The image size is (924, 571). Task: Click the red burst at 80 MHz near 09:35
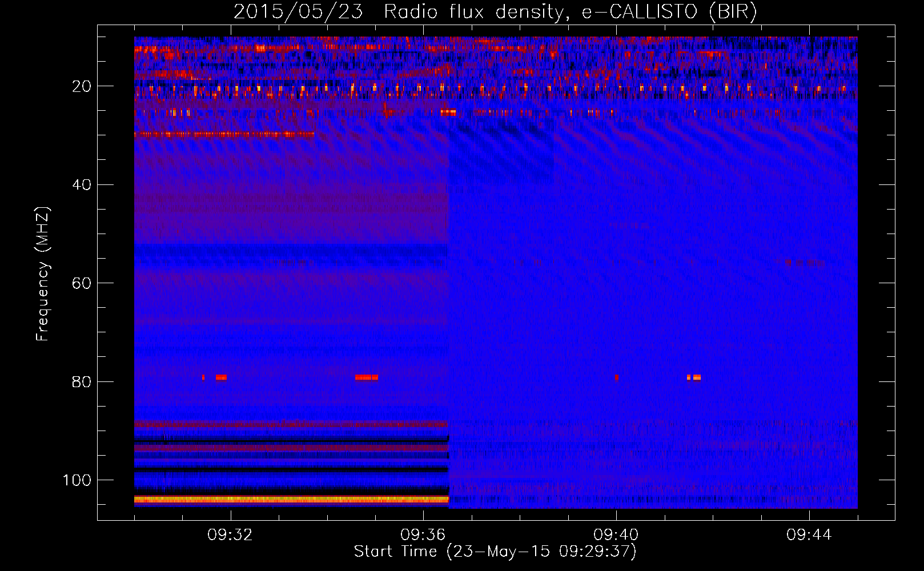point(366,377)
